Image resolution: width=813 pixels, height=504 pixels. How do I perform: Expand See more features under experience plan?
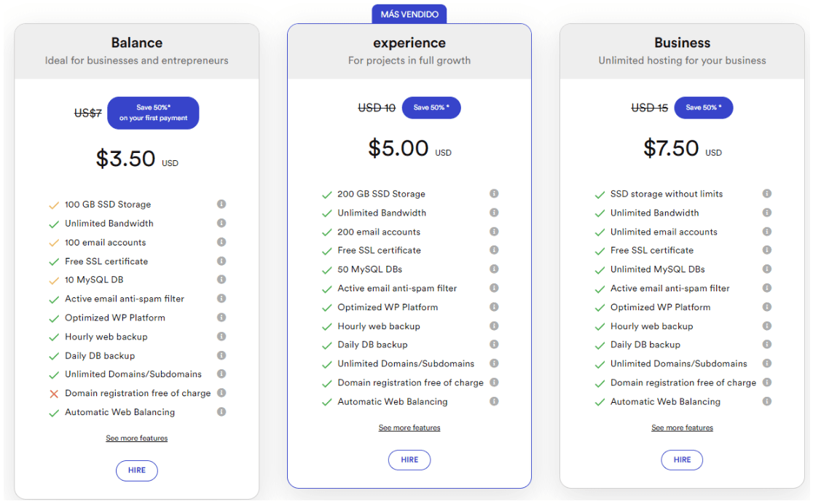point(409,428)
